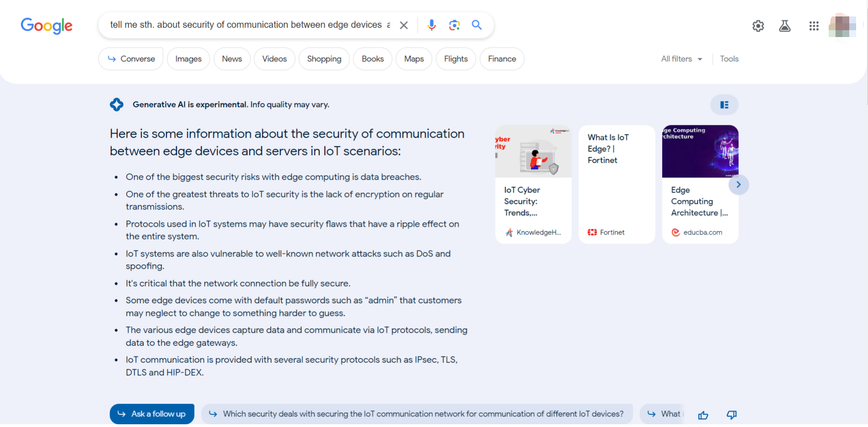
Task: Open Google Lens image search
Action: [x=454, y=25]
